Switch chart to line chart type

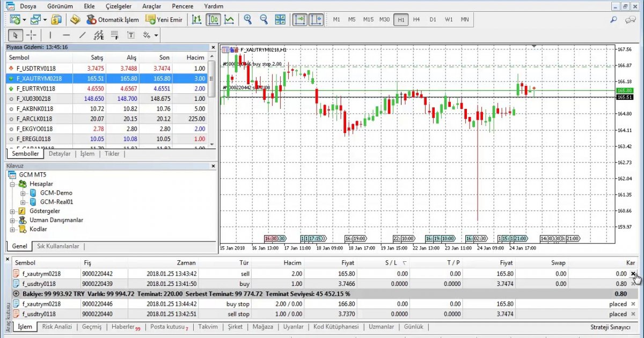229,20
